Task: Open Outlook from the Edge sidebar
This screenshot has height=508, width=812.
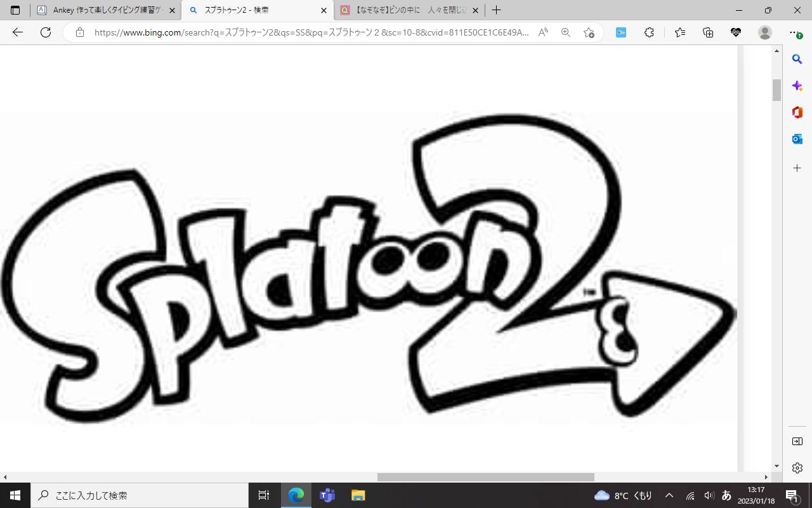Action: pos(797,139)
